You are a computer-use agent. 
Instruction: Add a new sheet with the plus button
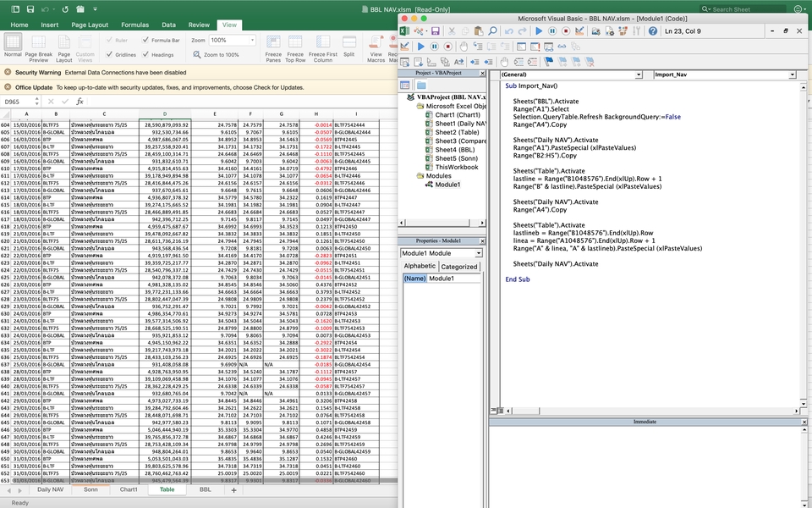[x=233, y=490]
